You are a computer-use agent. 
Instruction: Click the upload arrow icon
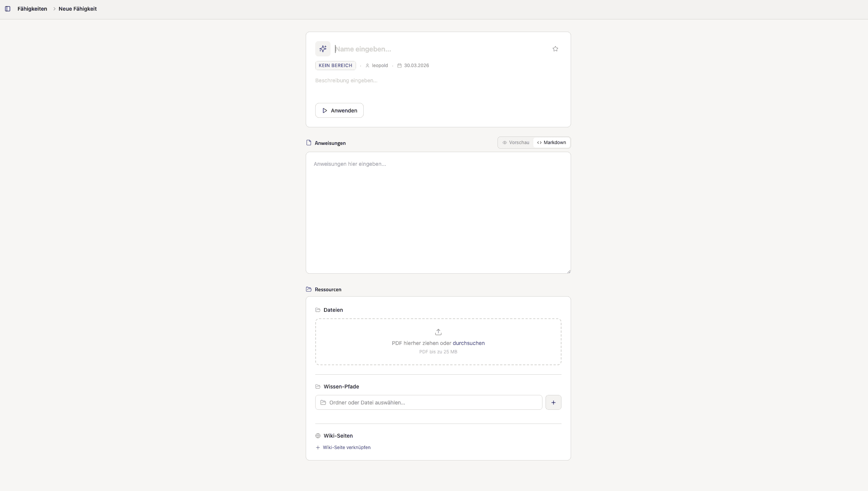tap(438, 332)
